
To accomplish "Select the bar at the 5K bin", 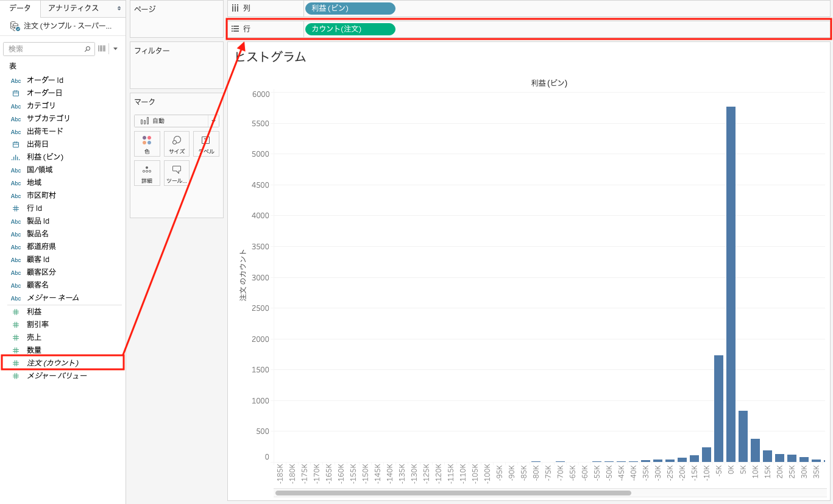I will pyautogui.click(x=743, y=436).
